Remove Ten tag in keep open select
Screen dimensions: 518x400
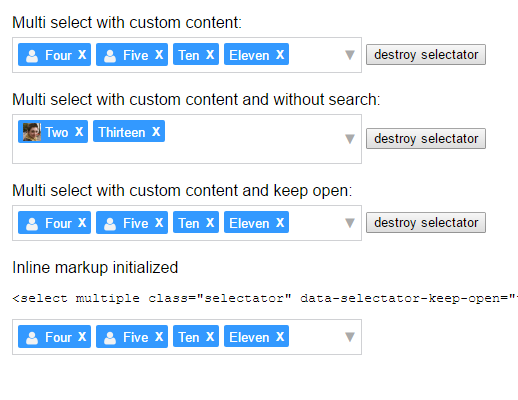[210, 223]
